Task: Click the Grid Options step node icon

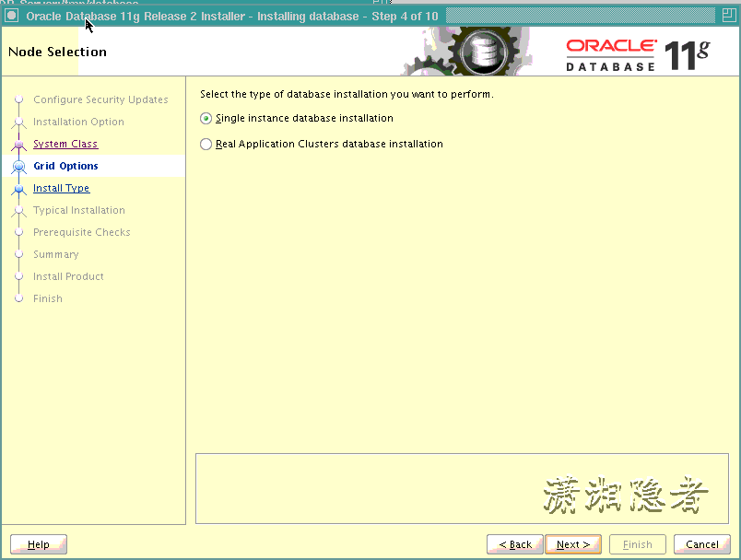Action: (18, 166)
